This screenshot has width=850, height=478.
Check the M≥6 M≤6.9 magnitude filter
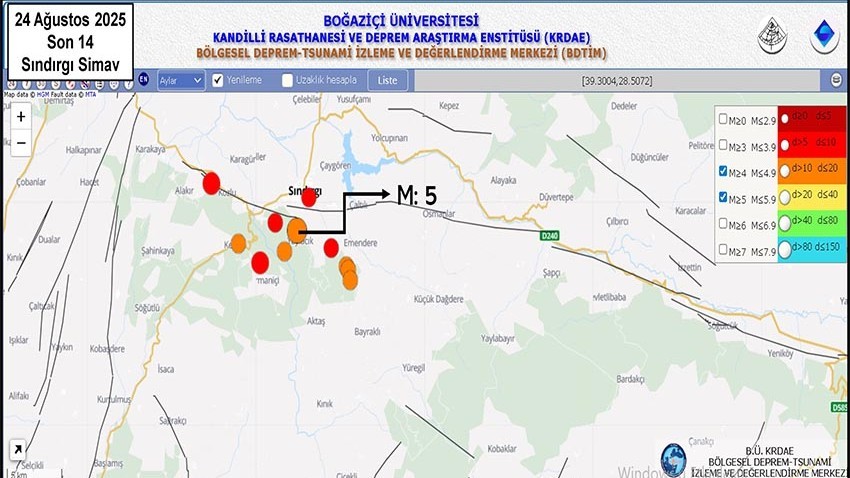tap(723, 224)
